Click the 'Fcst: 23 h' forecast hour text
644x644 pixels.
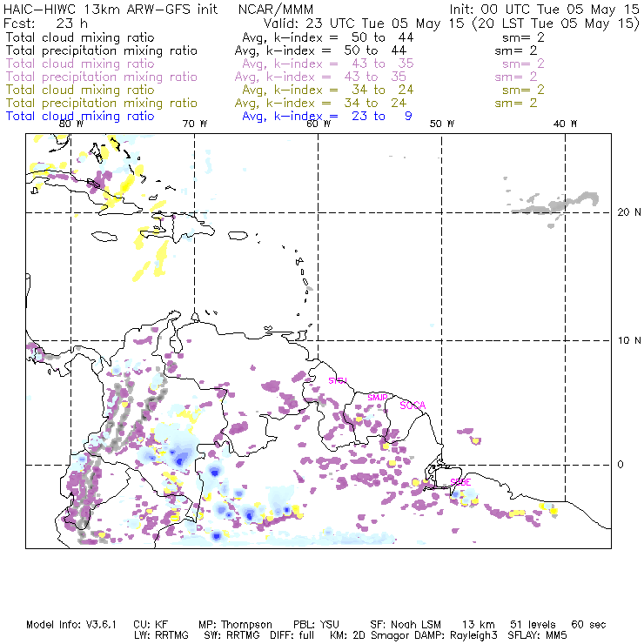pos(45,23)
